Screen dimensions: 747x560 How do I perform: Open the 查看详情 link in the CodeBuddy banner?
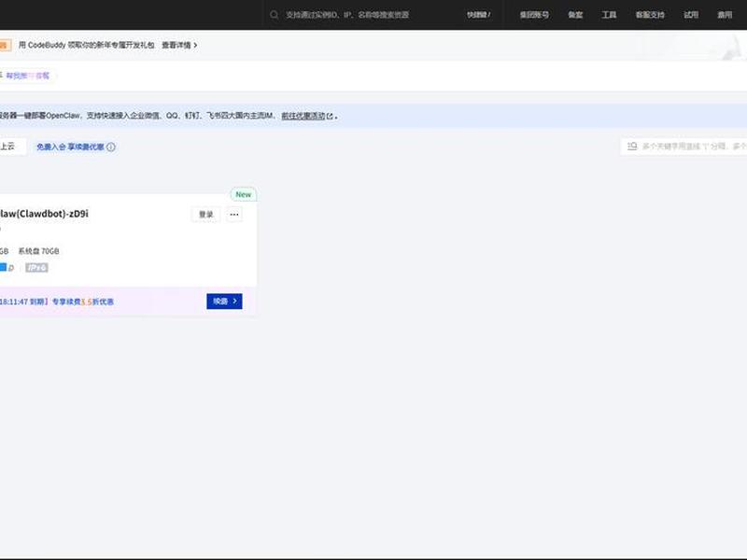click(x=179, y=45)
